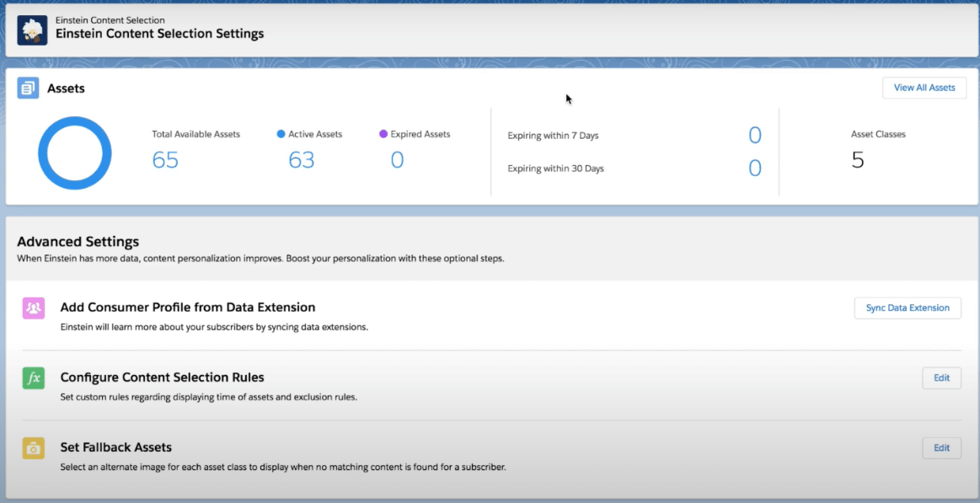Click the Assets panel icon
Image resolution: width=980 pixels, height=503 pixels.
coord(28,87)
